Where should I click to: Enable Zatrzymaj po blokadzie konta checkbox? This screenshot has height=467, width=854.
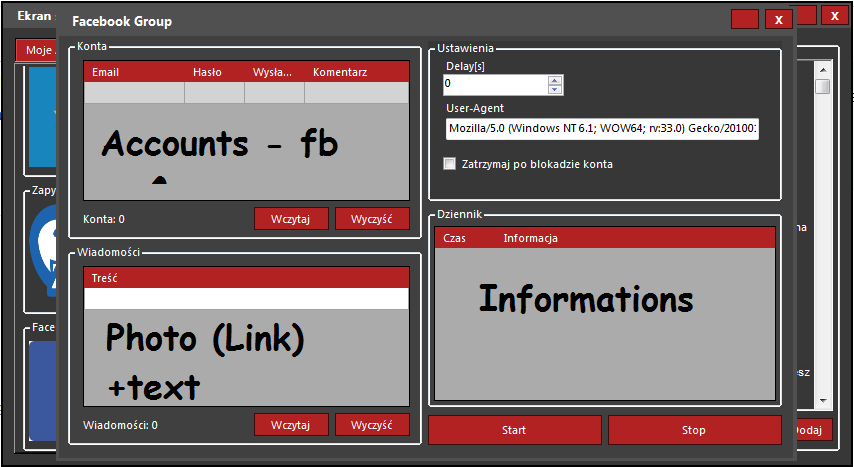449,164
